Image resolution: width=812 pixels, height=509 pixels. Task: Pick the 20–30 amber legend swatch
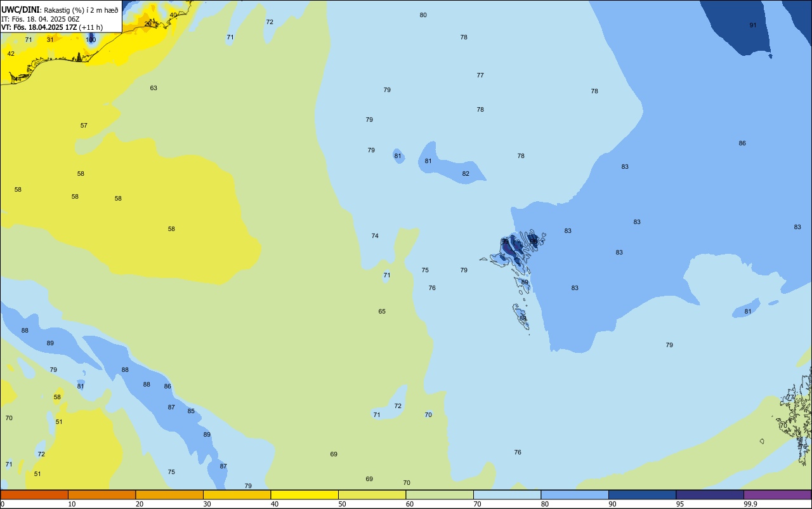(x=169, y=494)
